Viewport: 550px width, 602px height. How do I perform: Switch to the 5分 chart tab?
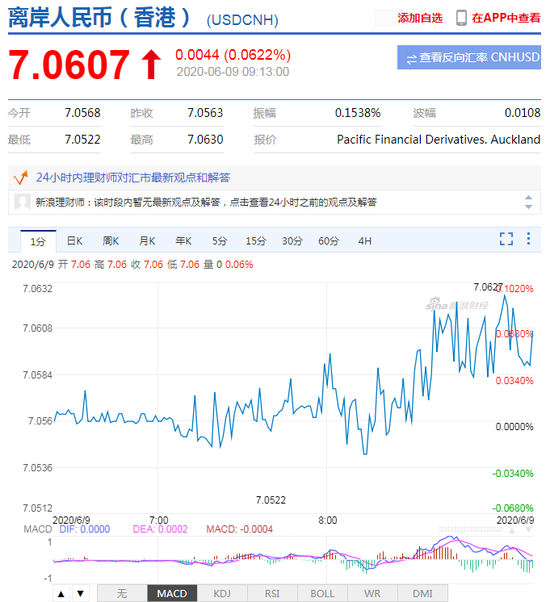click(220, 241)
